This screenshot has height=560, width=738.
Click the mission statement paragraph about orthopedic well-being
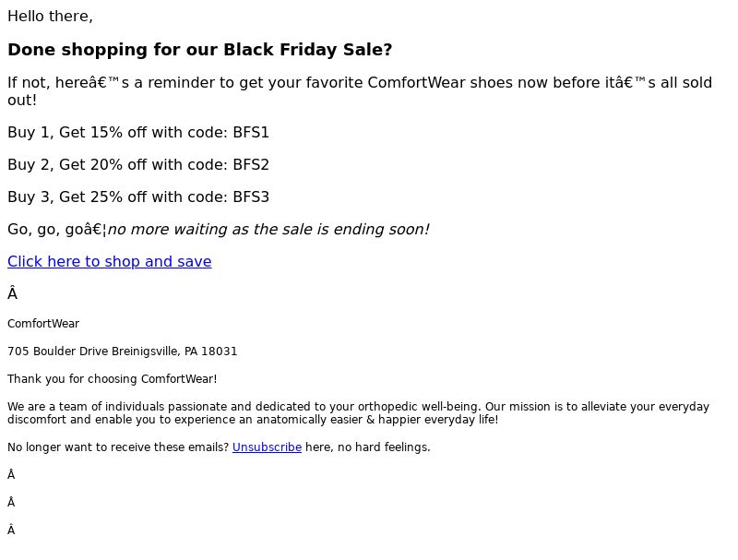point(358,413)
